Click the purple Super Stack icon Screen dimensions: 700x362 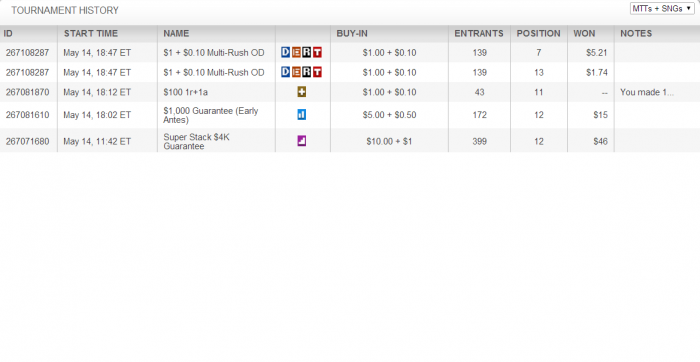pos(302,141)
